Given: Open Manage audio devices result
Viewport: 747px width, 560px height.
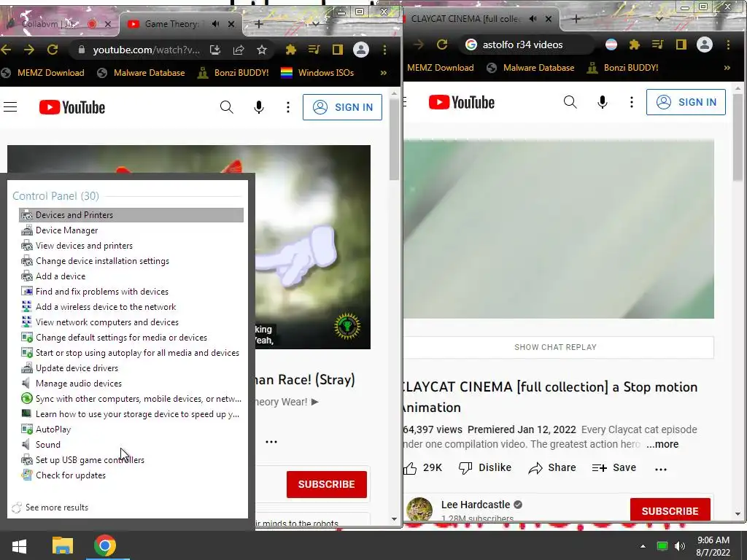Looking at the screenshot, I should tap(79, 384).
